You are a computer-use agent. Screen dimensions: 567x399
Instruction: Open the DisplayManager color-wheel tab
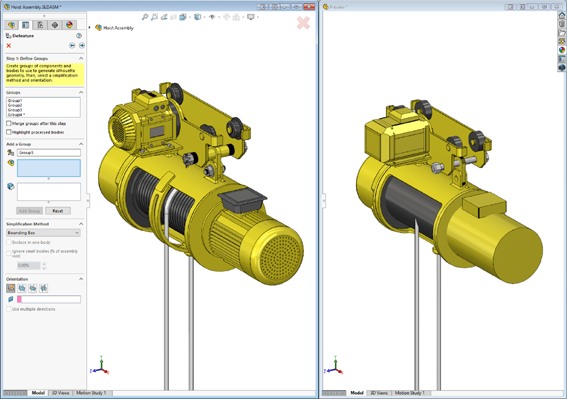69,25
